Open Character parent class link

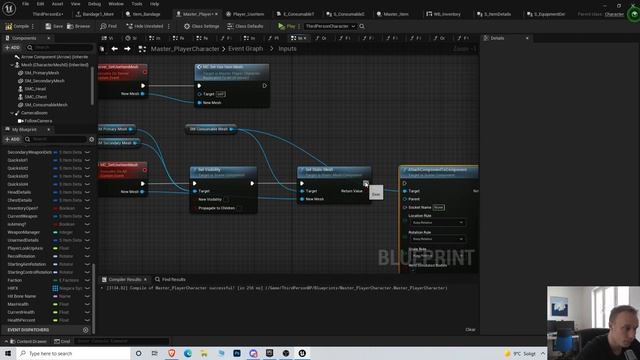tap(614, 14)
